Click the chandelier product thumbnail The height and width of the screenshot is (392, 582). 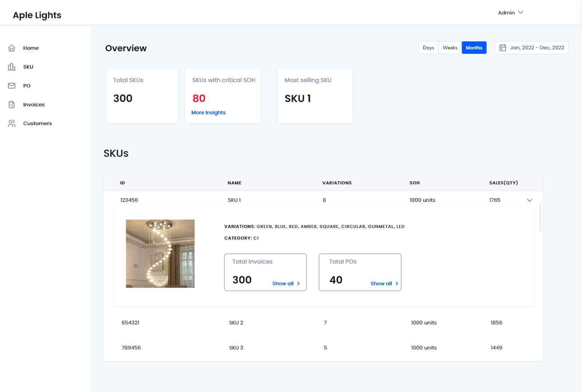(x=160, y=253)
